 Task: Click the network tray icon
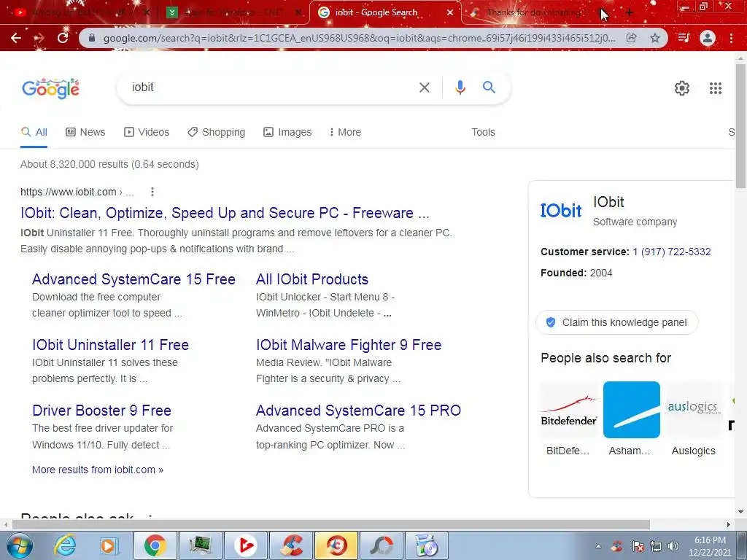pos(656,546)
